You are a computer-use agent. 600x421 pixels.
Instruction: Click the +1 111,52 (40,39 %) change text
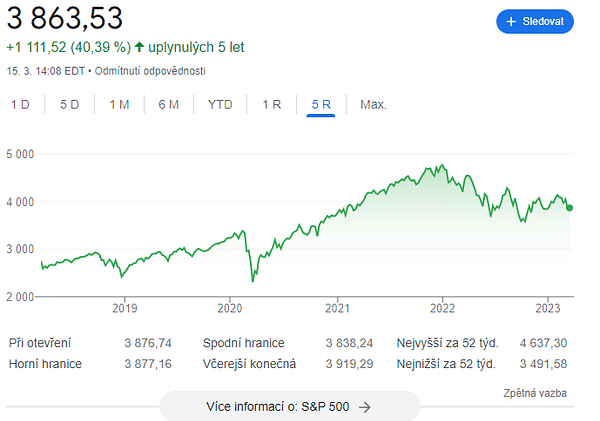(69, 47)
